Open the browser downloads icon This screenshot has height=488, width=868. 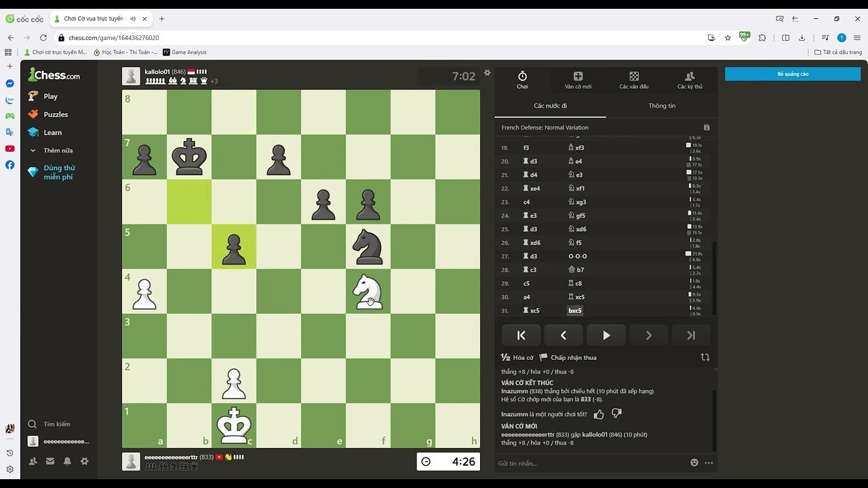[x=802, y=38]
